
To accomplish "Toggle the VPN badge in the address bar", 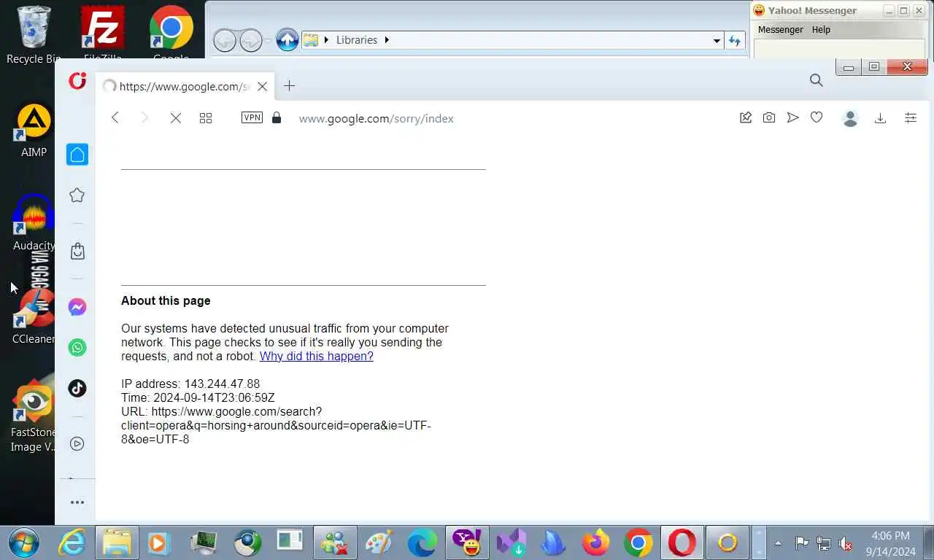I will tap(252, 117).
